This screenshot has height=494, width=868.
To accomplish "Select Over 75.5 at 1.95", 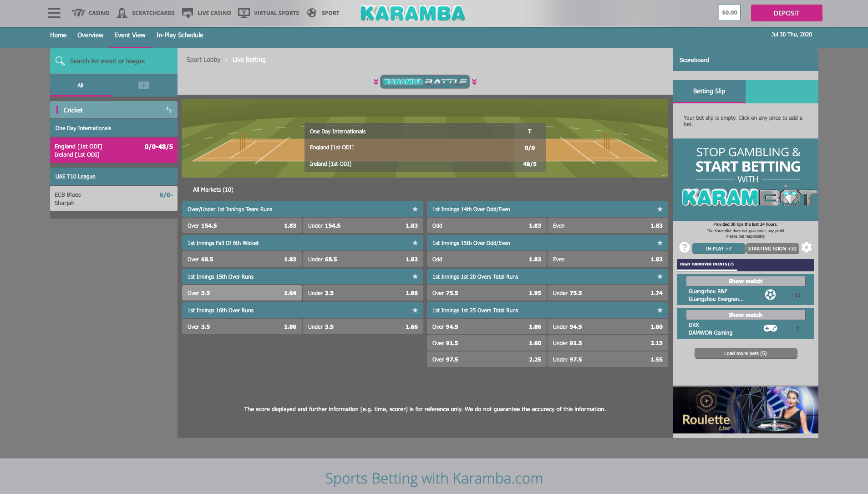I will pyautogui.click(x=487, y=293).
